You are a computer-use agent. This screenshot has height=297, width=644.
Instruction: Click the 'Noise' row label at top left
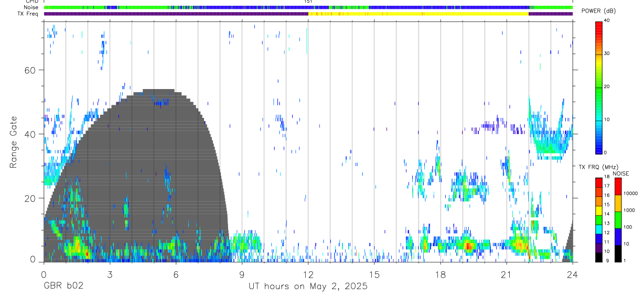point(32,7)
